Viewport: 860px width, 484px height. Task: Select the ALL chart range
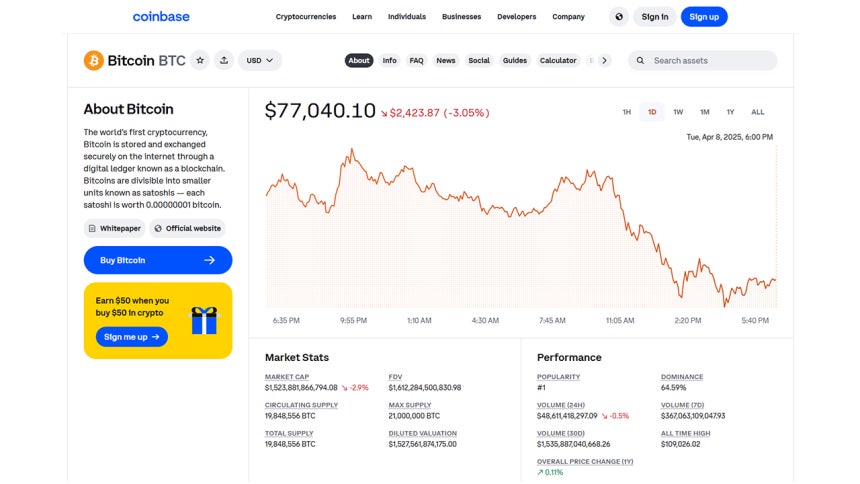pyautogui.click(x=757, y=112)
